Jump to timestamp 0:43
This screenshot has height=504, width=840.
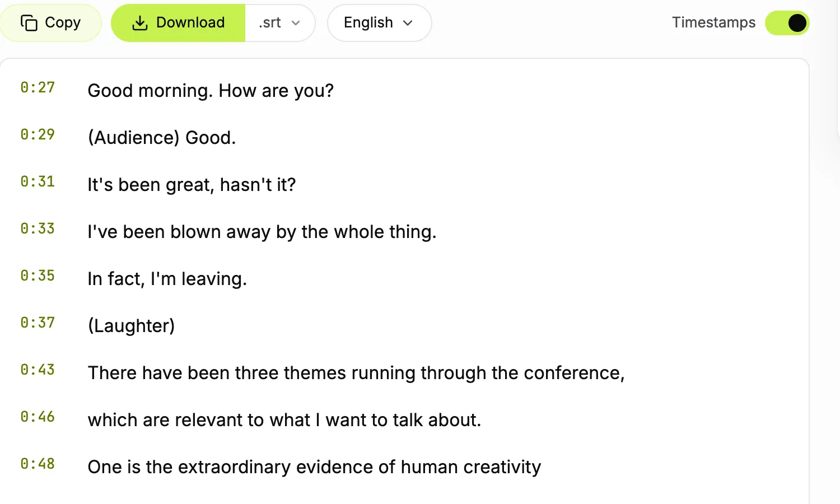[x=38, y=370]
